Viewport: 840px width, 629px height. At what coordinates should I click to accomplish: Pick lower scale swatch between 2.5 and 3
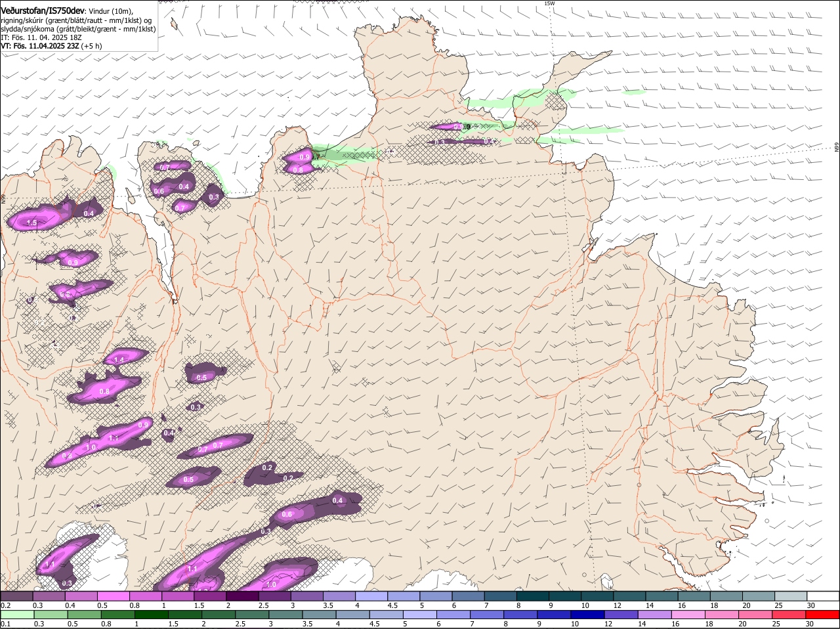tap(252, 615)
